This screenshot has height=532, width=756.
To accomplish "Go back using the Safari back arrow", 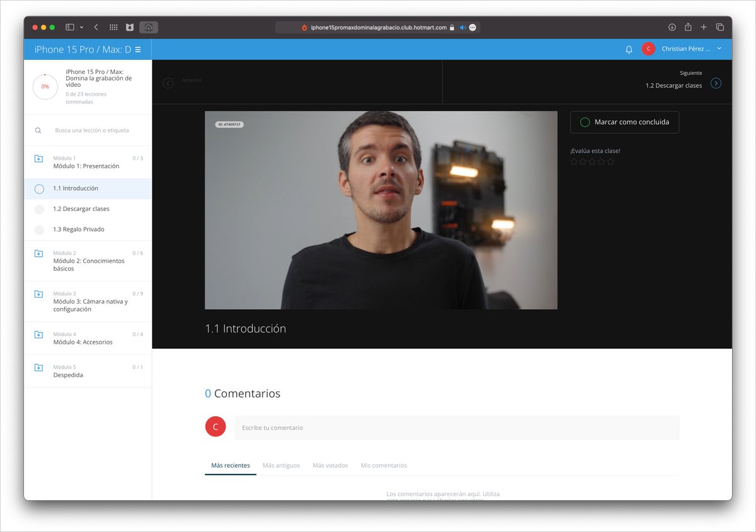I will (x=96, y=28).
